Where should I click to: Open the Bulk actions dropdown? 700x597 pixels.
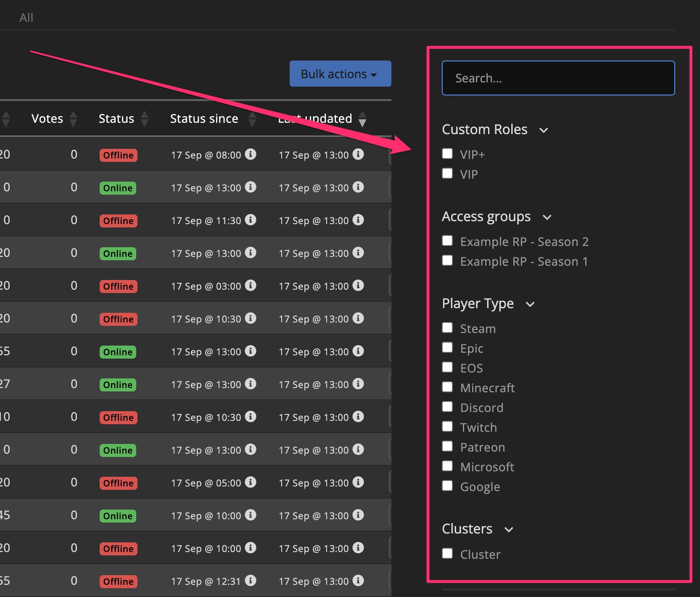(340, 74)
